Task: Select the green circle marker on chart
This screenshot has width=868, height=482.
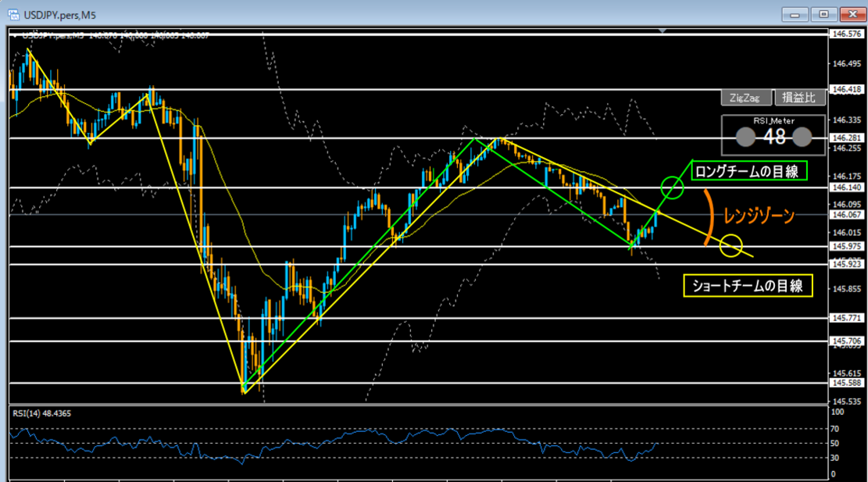Action: (x=673, y=187)
